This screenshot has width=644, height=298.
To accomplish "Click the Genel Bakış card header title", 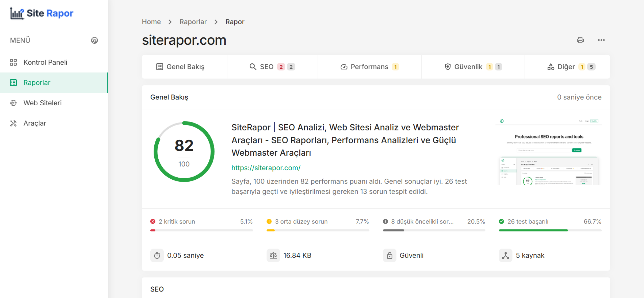I will coord(169,97).
